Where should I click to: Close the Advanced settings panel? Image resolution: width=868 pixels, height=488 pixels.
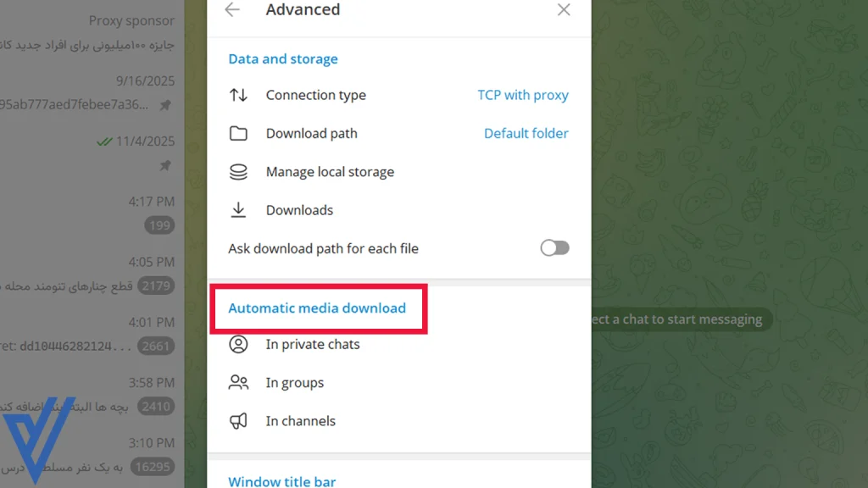pos(564,9)
